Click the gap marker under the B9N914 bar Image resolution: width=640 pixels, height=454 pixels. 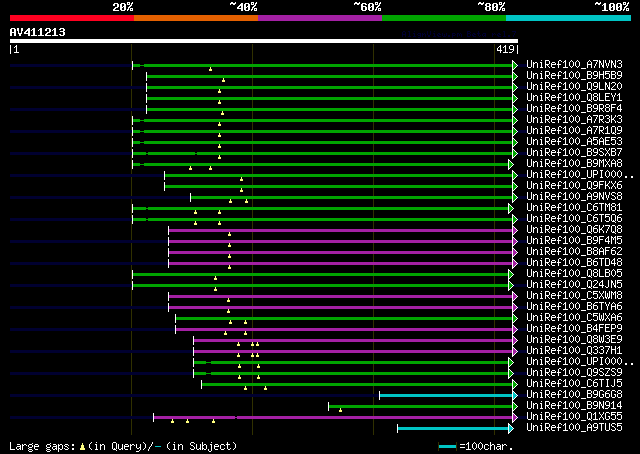coord(340,410)
